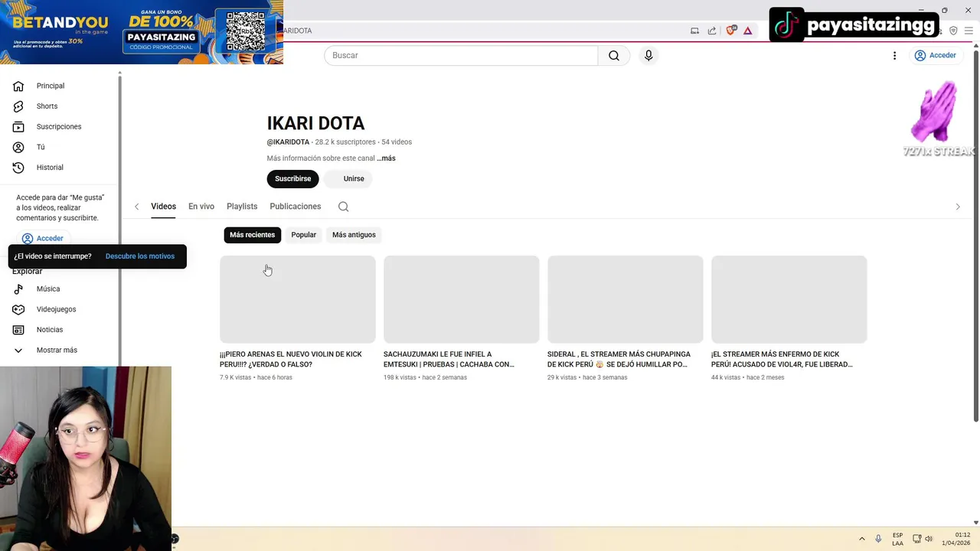This screenshot has width=980, height=551.
Task: Click the Buscar search field
Action: pos(461,55)
